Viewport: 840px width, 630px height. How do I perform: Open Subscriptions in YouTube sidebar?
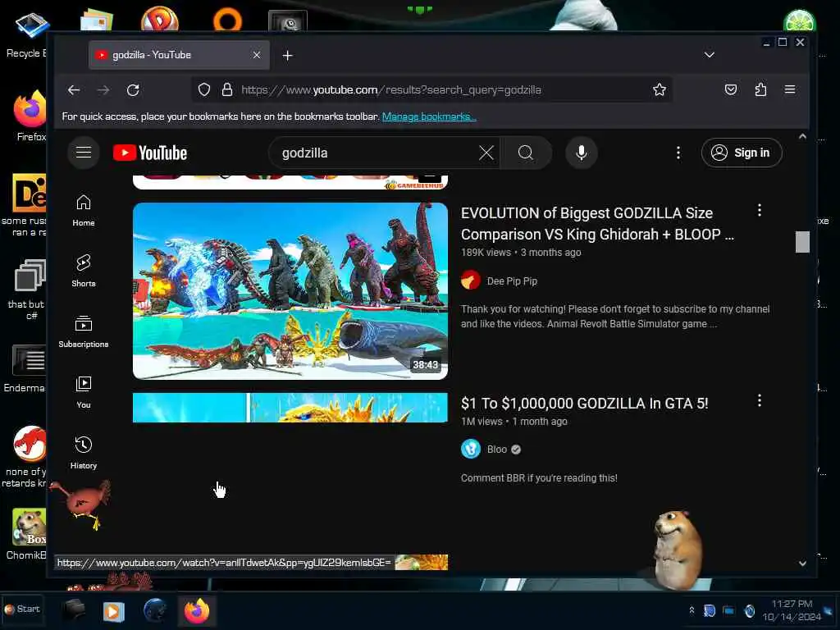(84, 332)
